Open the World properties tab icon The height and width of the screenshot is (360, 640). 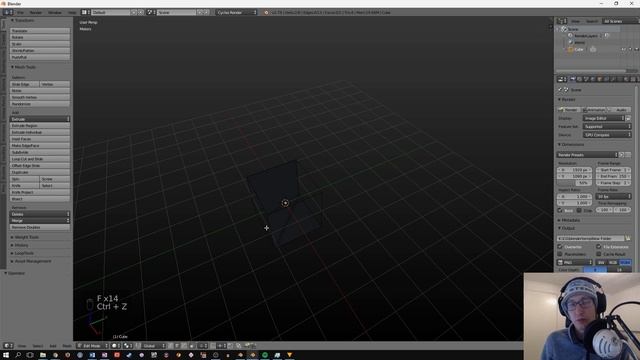(593, 79)
